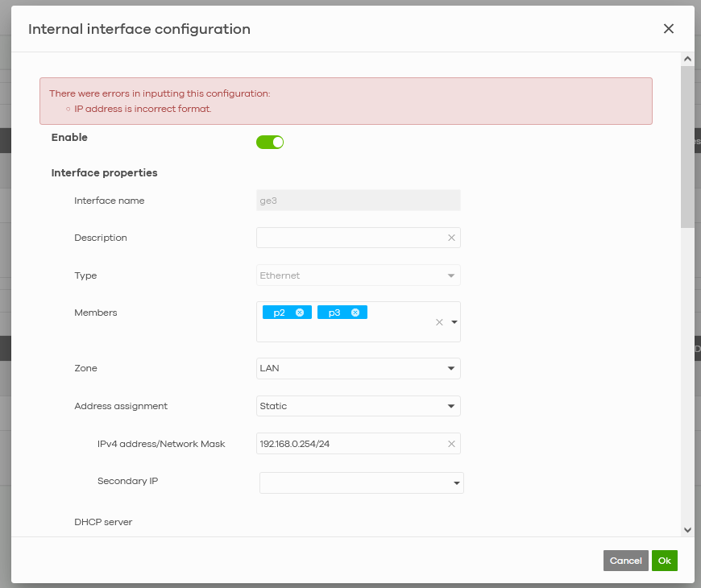This screenshot has width=701, height=588.
Task: Click the Ok button
Action: point(664,561)
